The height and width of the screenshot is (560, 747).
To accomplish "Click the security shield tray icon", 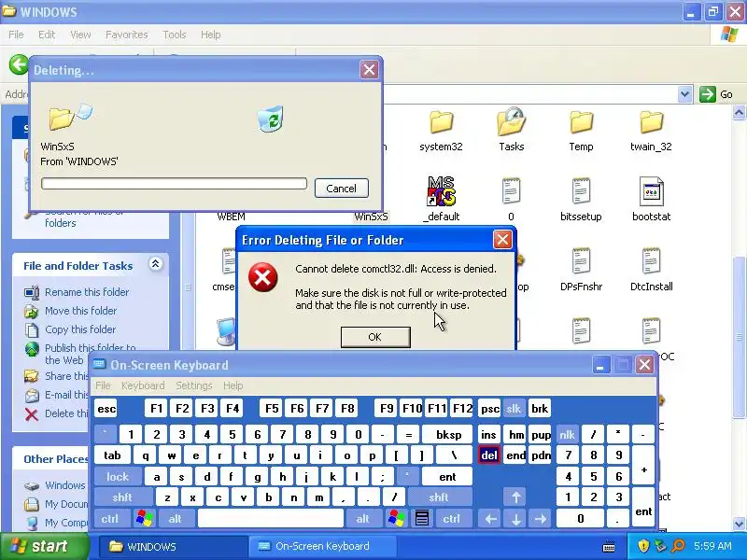I will [x=643, y=546].
